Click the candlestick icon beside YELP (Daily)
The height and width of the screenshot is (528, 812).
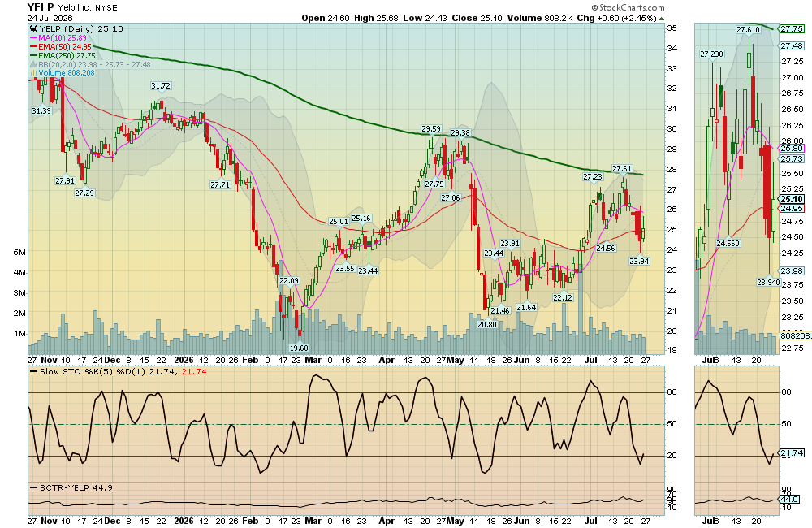(33, 29)
